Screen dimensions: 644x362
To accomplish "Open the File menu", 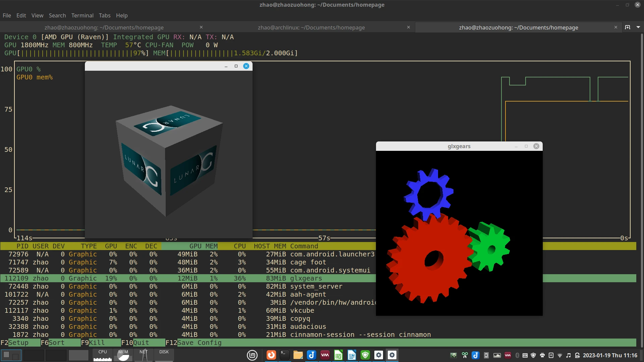I will pyautogui.click(x=7, y=15).
